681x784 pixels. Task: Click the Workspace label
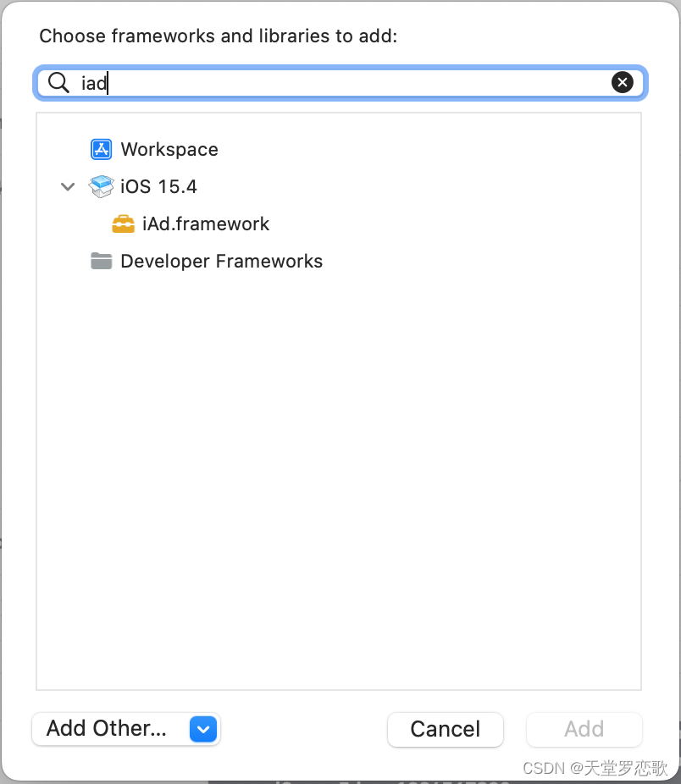[x=169, y=149]
